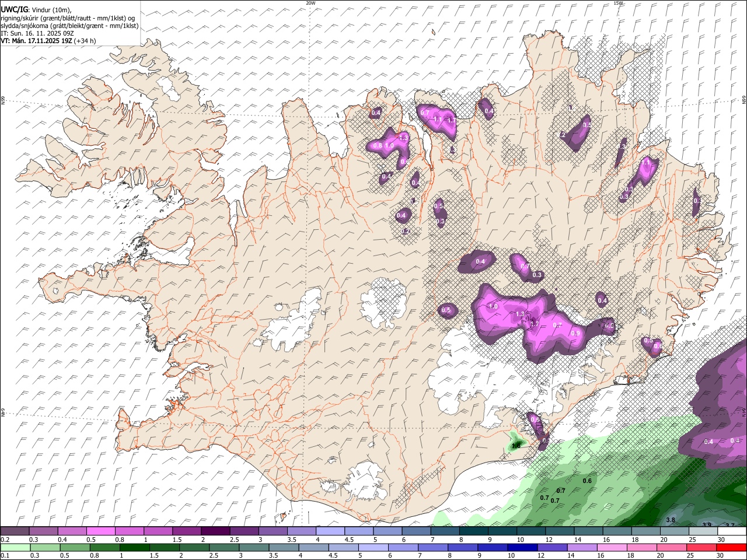
Task: Pick rain scale swatch between 4 and 4.5
Action: [313, 548]
